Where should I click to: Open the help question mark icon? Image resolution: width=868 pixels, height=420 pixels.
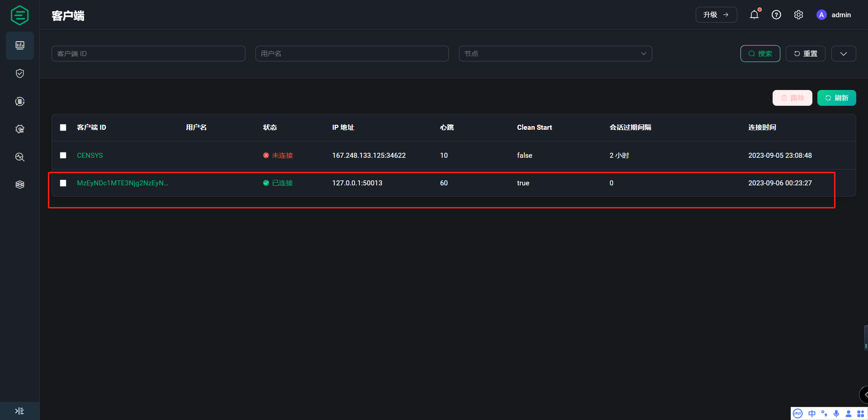776,15
